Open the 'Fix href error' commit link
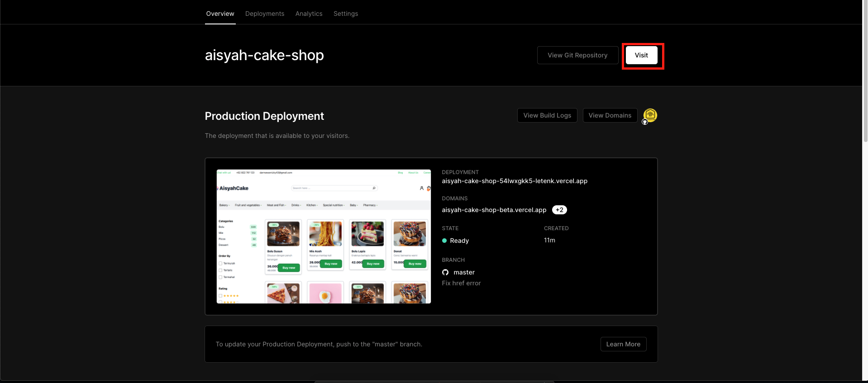868x383 pixels. coord(461,283)
